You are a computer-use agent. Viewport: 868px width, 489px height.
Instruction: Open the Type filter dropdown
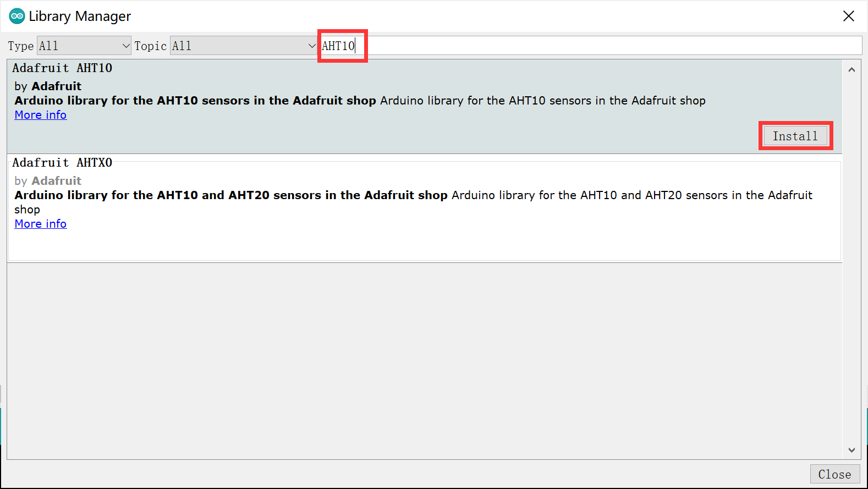84,46
